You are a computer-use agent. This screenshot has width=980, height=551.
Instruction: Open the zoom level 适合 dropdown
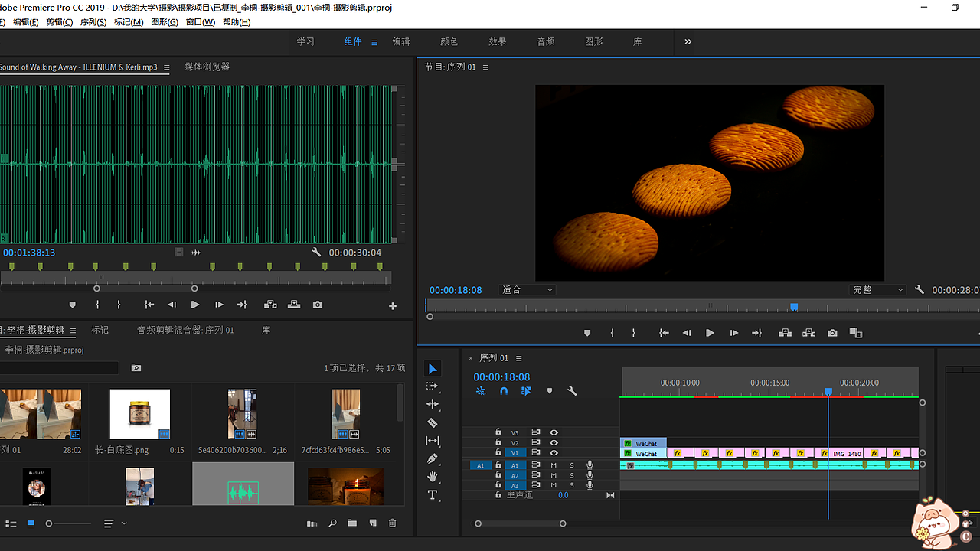[528, 290]
